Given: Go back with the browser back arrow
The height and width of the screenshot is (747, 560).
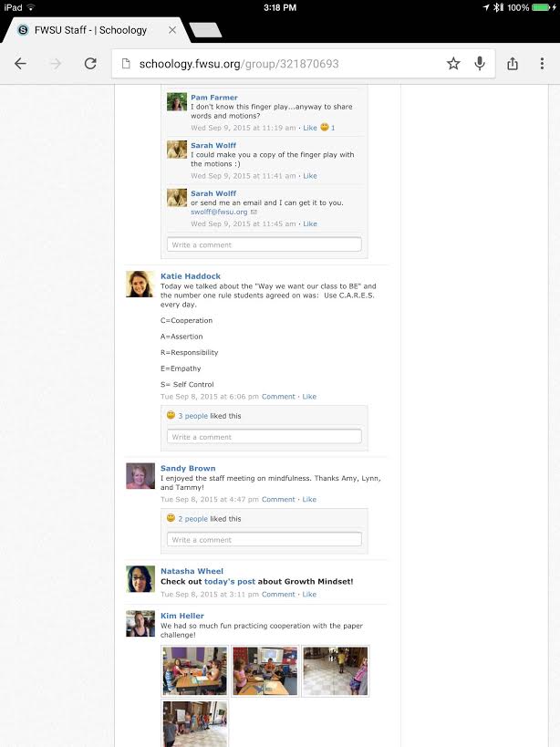Looking at the screenshot, I should 20,63.
